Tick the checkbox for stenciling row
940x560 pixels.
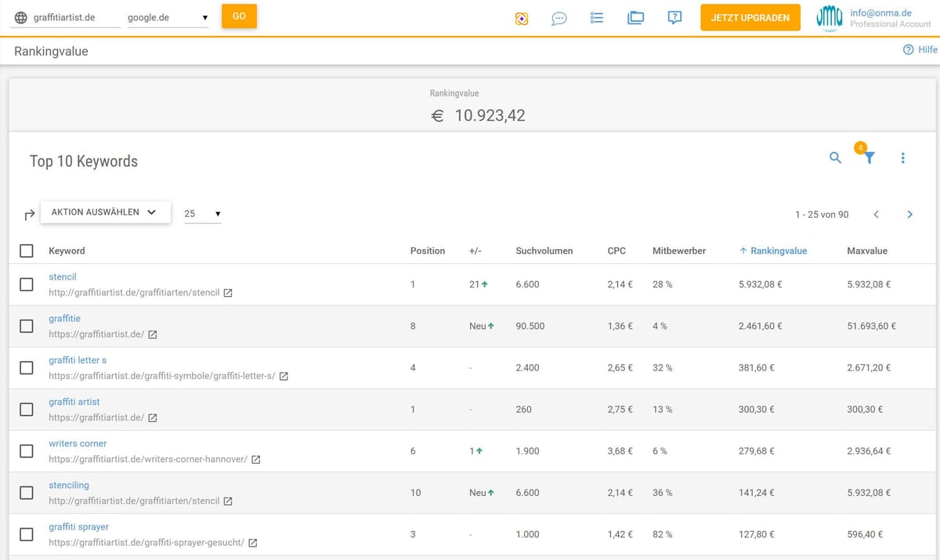27,493
